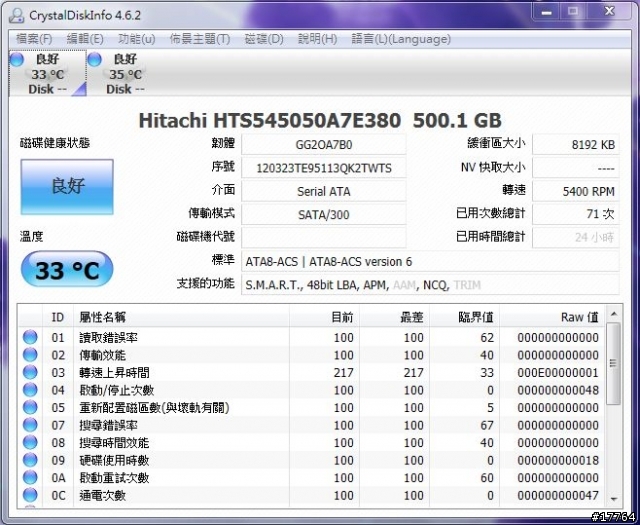Open the 佈景主題(T) menu

coord(200,39)
